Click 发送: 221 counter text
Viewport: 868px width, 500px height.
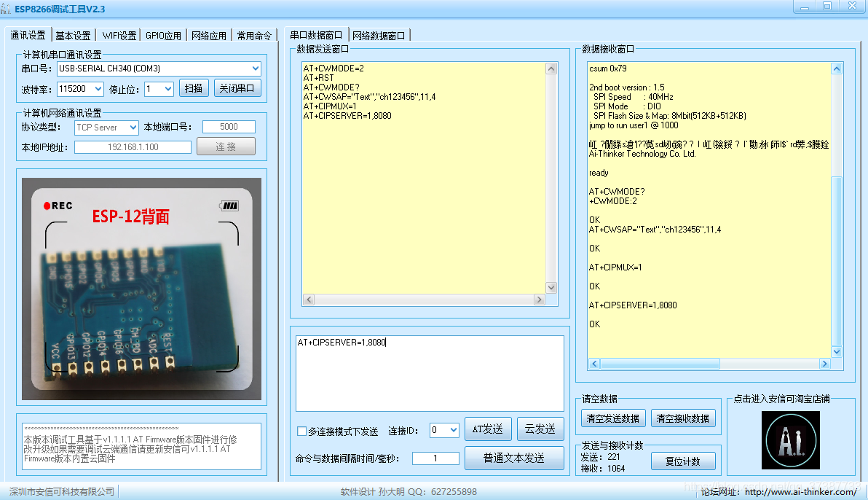point(600,457)
